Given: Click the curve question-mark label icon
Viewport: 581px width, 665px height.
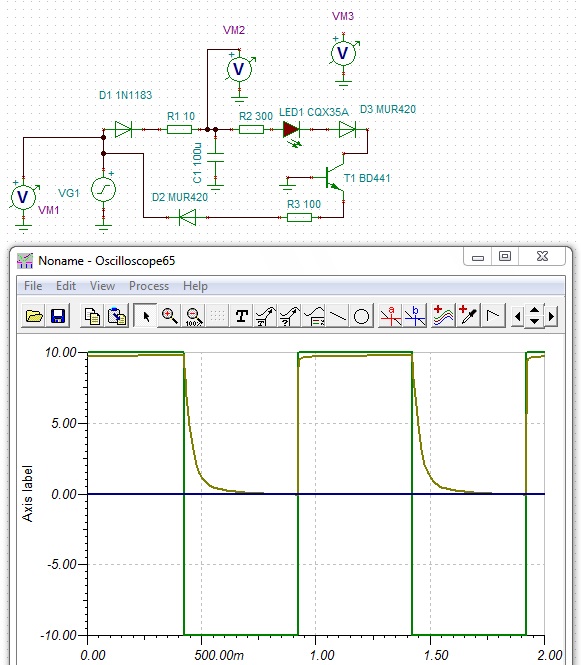Looking at the screenshot, I should (x=289, y=316).
